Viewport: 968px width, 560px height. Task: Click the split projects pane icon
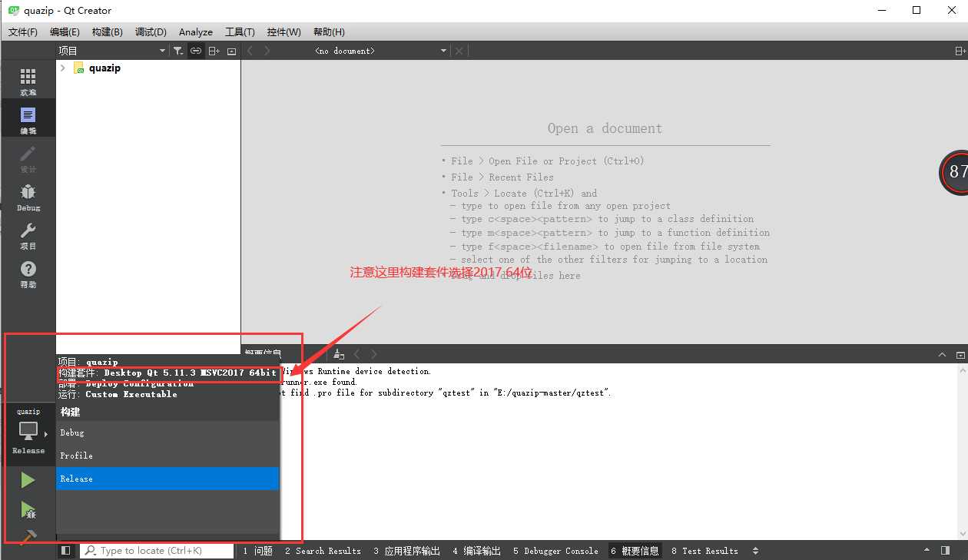(x=214, y=51)
